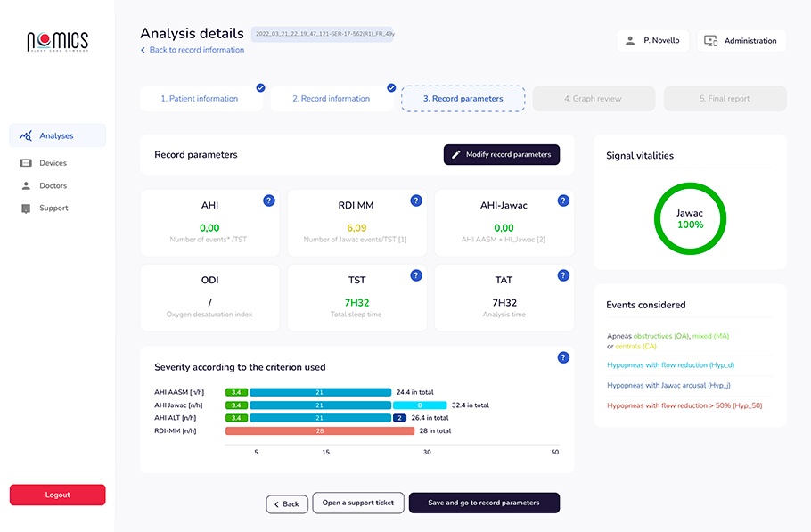The image size is (811, 532).
Task: Open help icon on RDI MM card
Action: pyautogui.click(x=415, y=201)
